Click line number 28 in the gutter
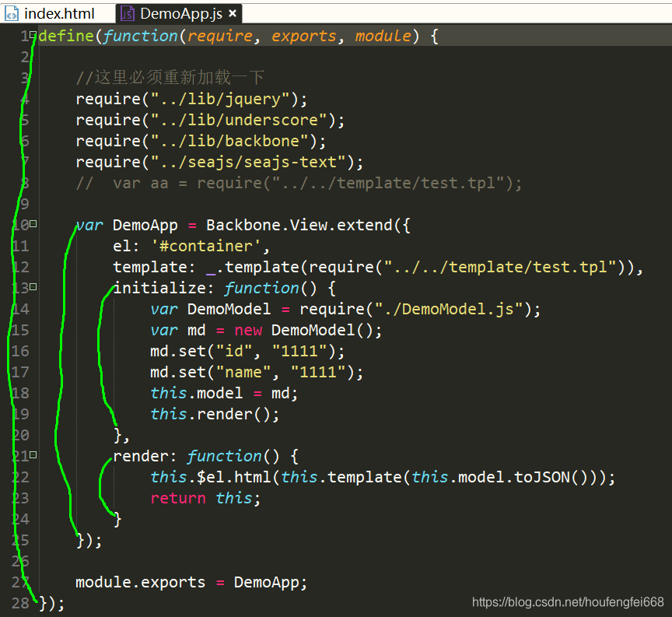This screenshot has width=672, height=617. [x=20, y=603]
